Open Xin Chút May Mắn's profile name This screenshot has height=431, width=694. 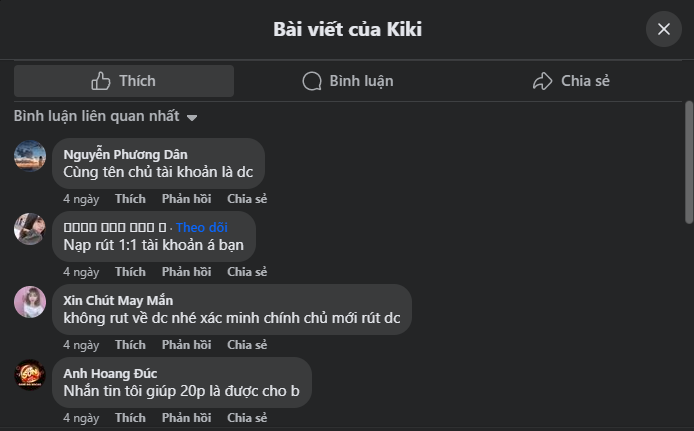click(x=118, y=300)
